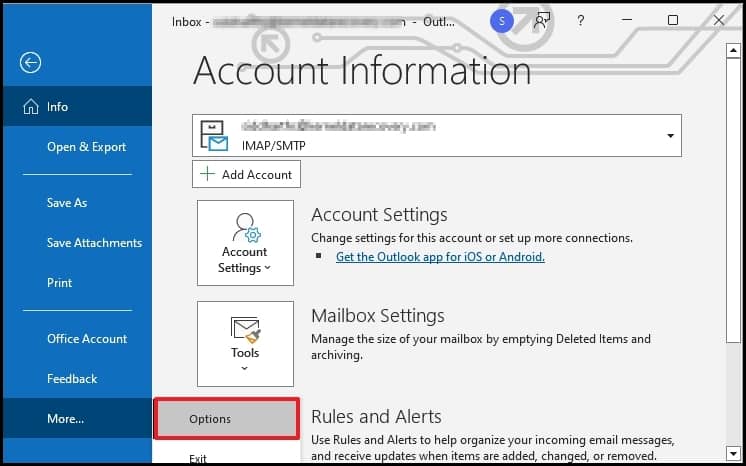The height and width of the screenshot is (466, 746).
Task: Click the user profile avatar 'S'
Action: [x=501, y=21]
